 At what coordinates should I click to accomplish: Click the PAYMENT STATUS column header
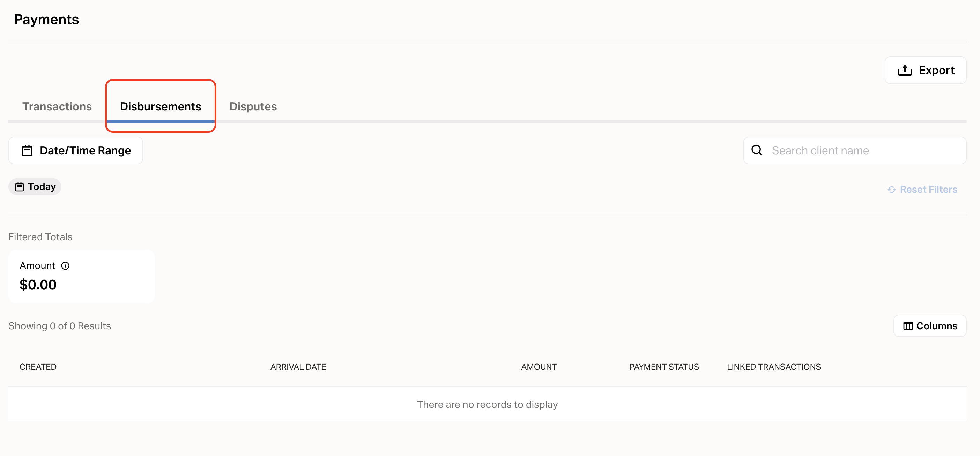tap(664, 367)
